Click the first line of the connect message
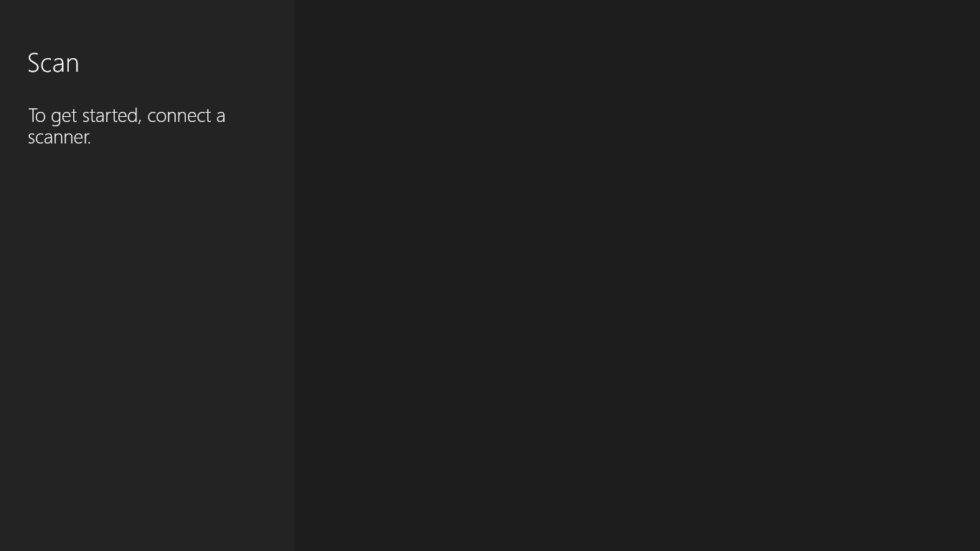Image resolution: width=980 pixels, height=551 pixels. 127,116
